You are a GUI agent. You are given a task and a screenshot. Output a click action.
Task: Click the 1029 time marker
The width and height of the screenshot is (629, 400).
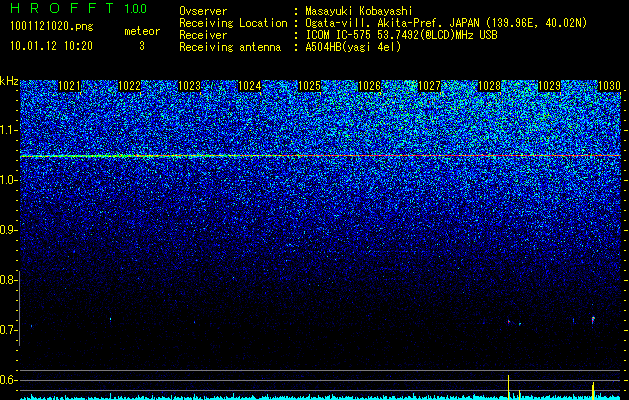point(549,86)
